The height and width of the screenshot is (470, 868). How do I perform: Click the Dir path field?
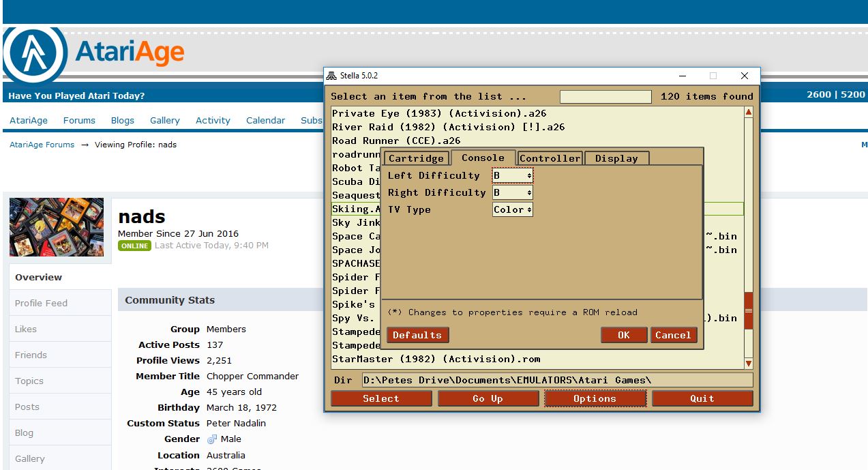557,380
